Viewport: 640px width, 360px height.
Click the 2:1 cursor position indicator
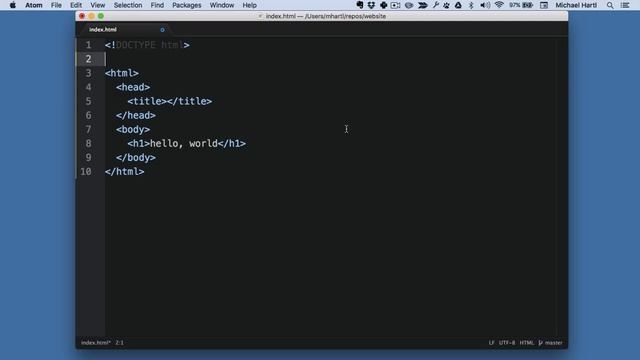click(120, 343)
